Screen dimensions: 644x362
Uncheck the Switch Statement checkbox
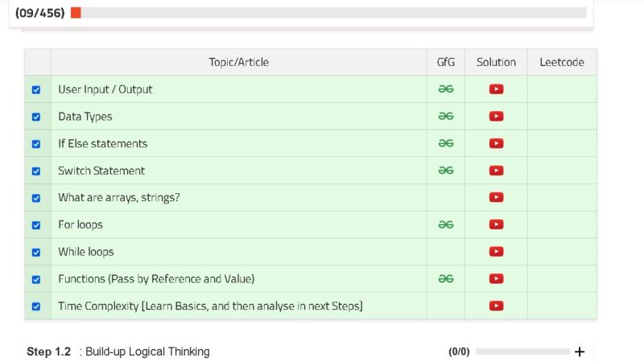[x=36, y=171]
